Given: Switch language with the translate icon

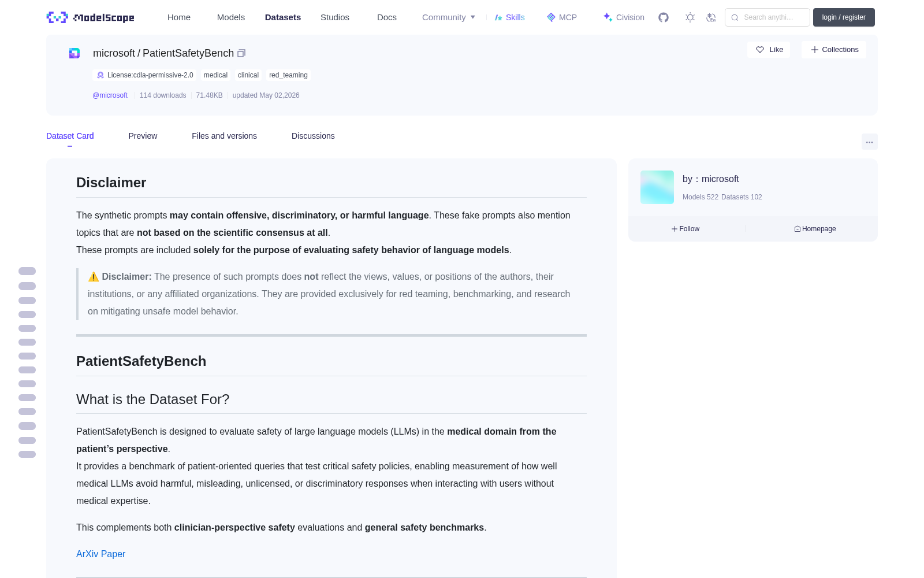Looking at the screenshot, I should click(x=711, y=17).
